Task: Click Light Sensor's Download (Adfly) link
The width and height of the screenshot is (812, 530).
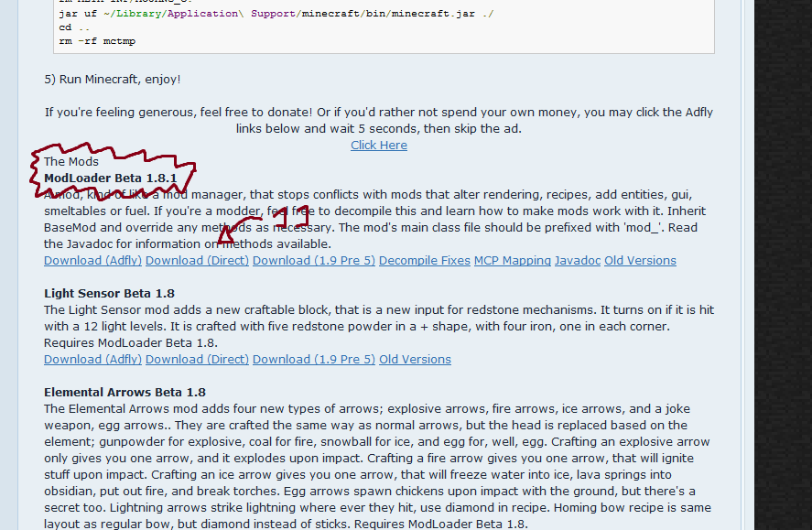Action: (92, 360)
